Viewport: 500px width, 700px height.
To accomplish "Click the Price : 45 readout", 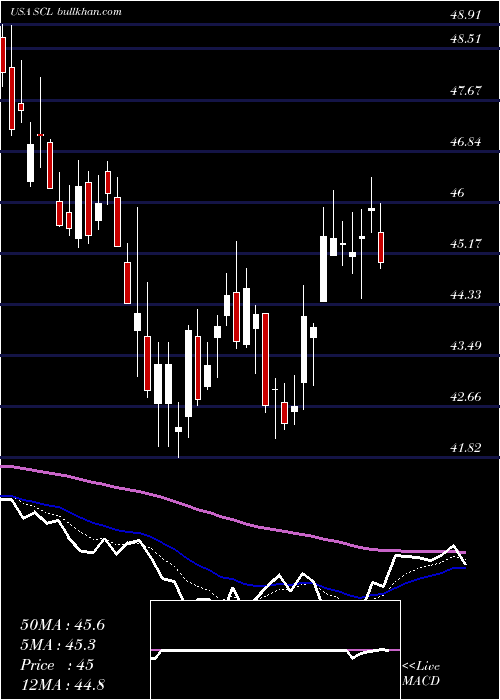I will (x=57, y=665).
